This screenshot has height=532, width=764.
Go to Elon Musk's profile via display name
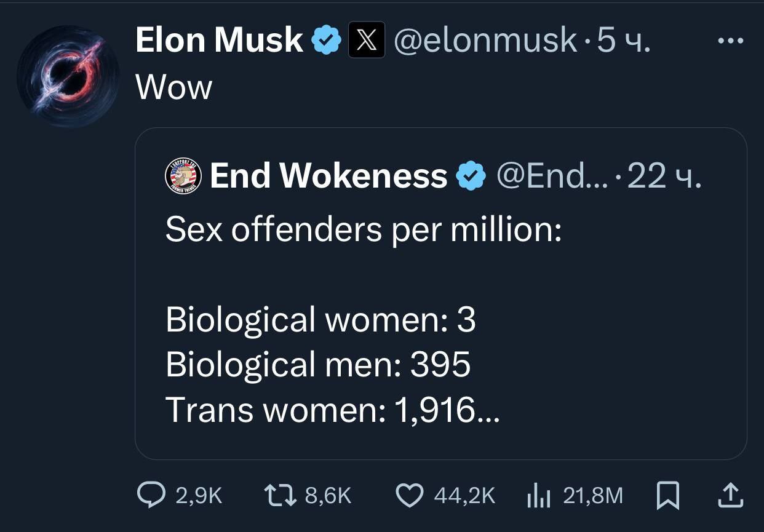click(x=219, y=41)
